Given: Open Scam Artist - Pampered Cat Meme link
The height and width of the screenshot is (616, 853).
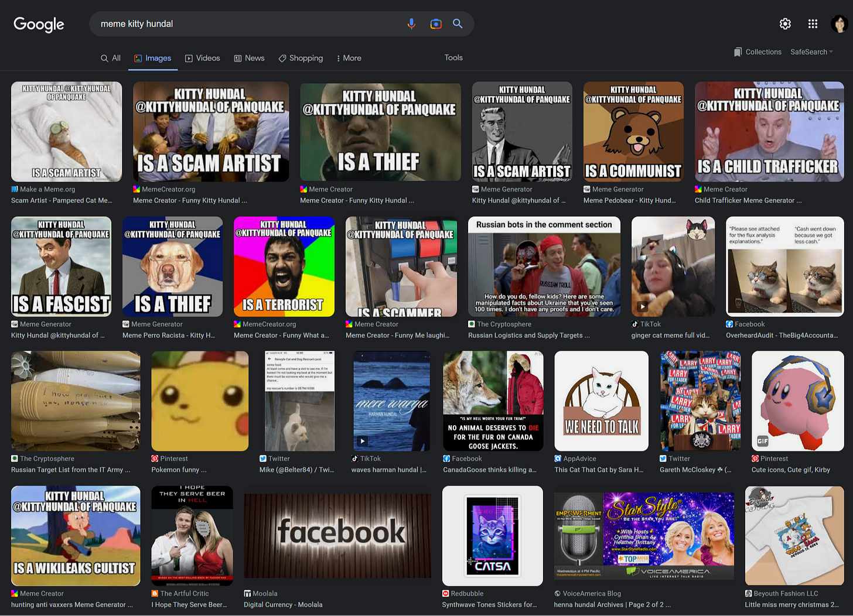Looking at the screenshot, I should click(62, 200).
